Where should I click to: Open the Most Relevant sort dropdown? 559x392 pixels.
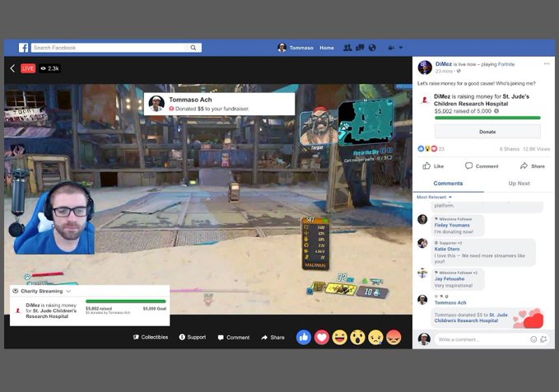tap(434, 198)
